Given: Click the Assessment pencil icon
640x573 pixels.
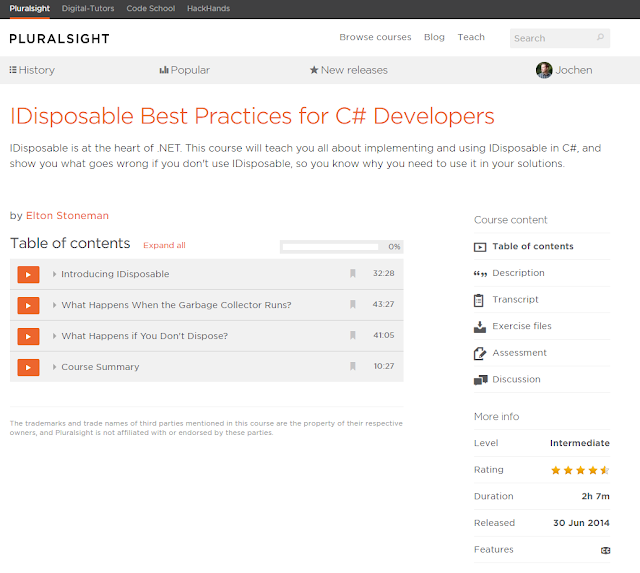Looking at the screenshot, I should click(480, 353).
